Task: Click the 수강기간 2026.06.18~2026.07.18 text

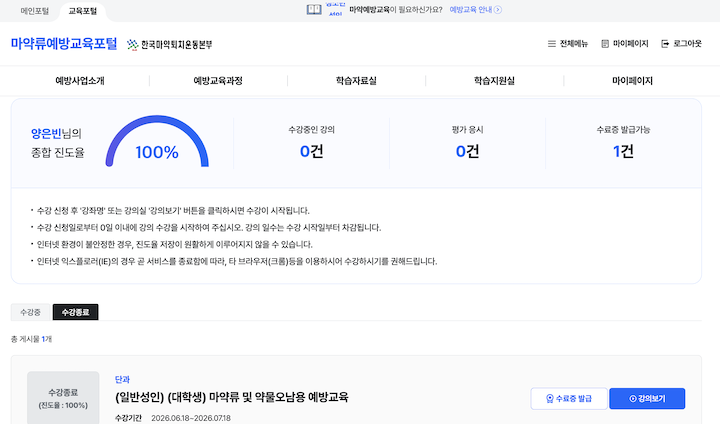Action: [x=173, y=418]
